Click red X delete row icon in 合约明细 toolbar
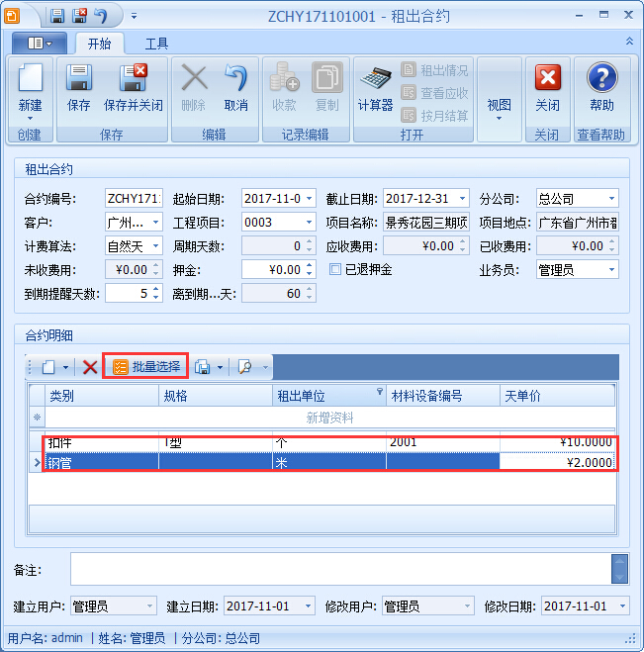 (90, 367)
